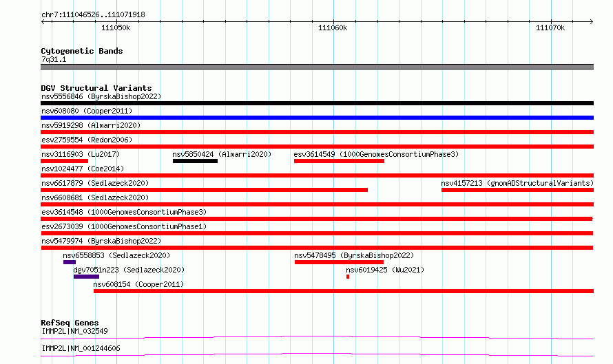Click the purple nsv6558853 variant bar
Viewport: 613px width, 364px height.
(70, 262)
